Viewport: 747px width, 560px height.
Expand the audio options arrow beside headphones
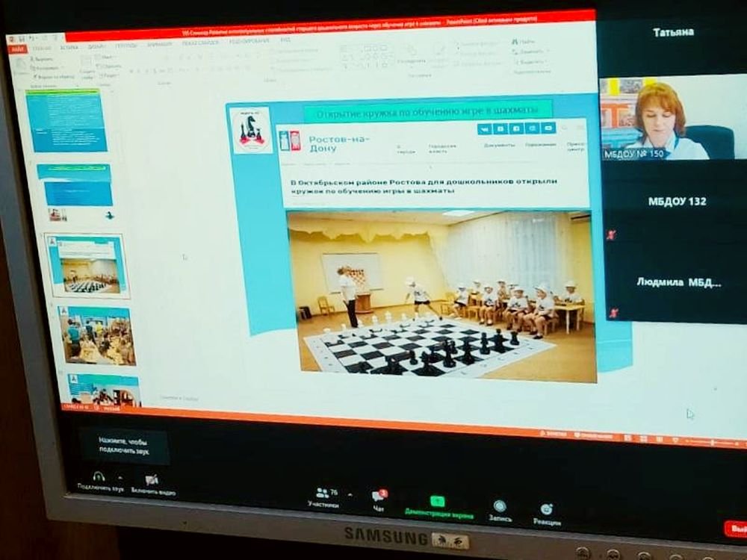tap(120, 477)
